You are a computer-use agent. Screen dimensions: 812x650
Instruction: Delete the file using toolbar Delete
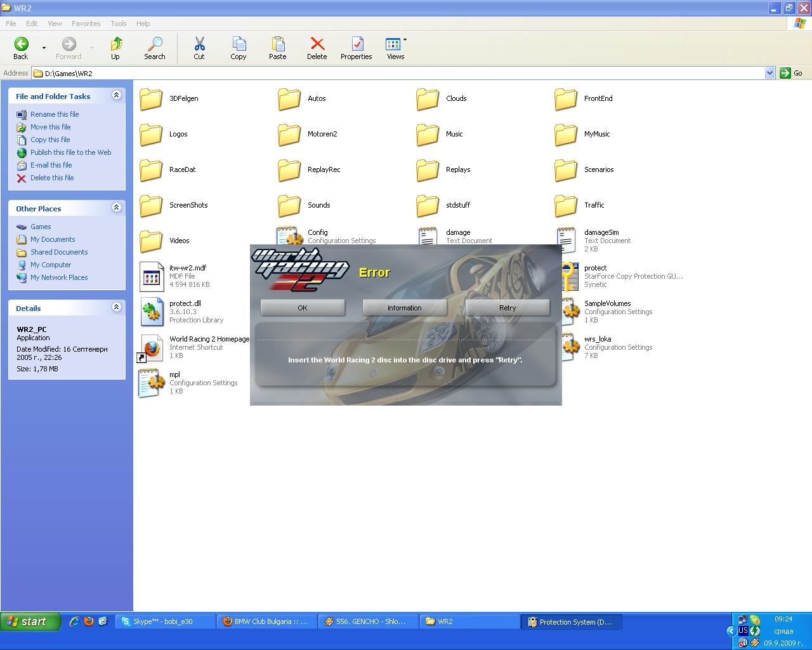[317, 48]
